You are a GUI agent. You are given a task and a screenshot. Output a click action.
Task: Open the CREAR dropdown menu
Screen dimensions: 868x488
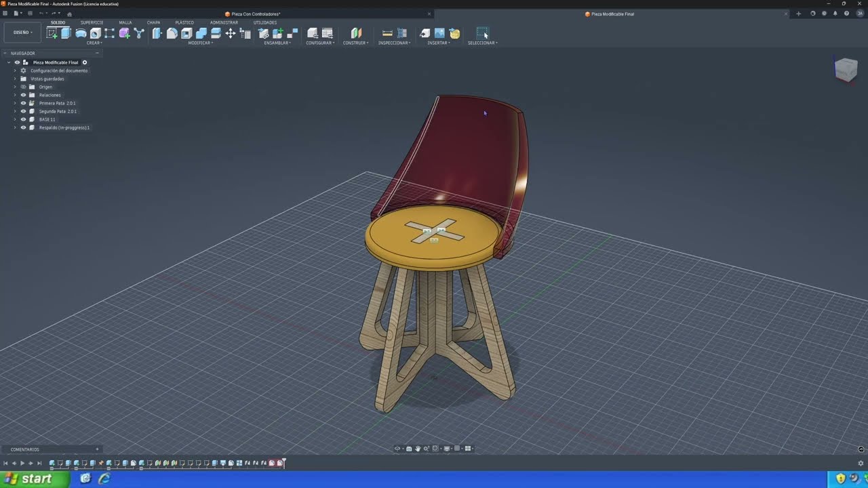94,43
